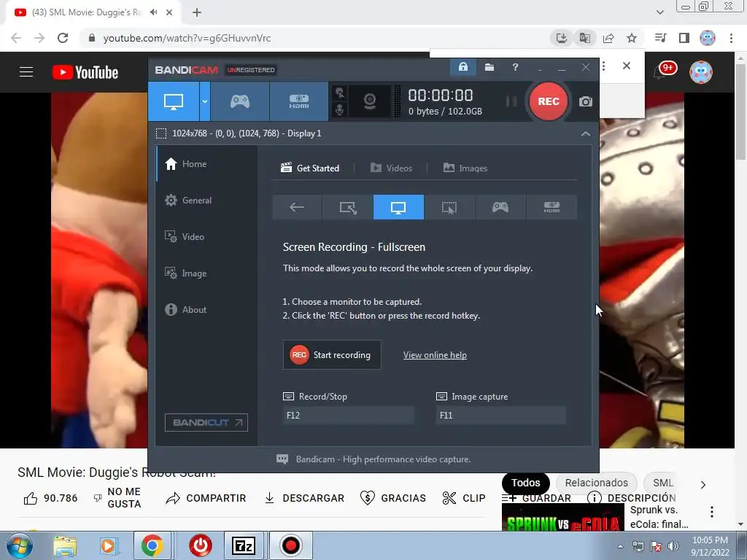747x560 pixels.
Task: Open Video settings in Bandicam sidebar
Action: [x=193, y=237]
